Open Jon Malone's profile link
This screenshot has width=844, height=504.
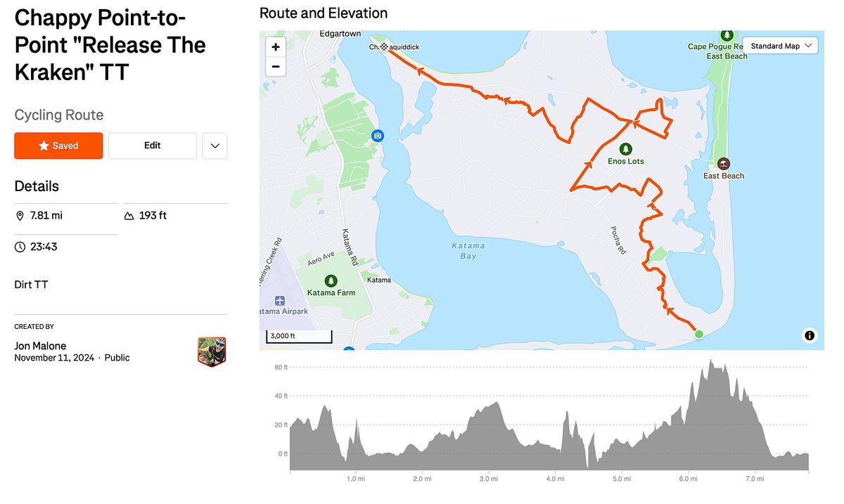39,346
